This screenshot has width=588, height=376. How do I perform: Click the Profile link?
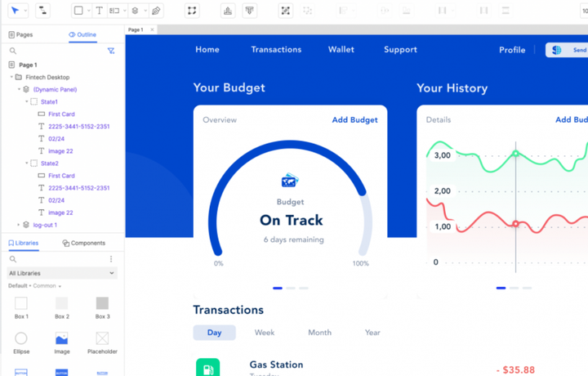pyautogui.click(x=512, y=50)
